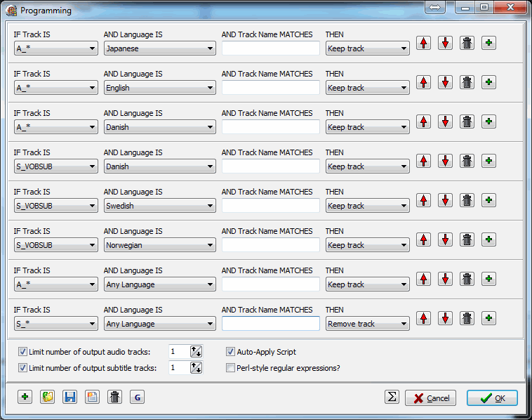Open the track type dropdown for Japanese rule
Screen dimensions: 532x420
pos(56,48)
